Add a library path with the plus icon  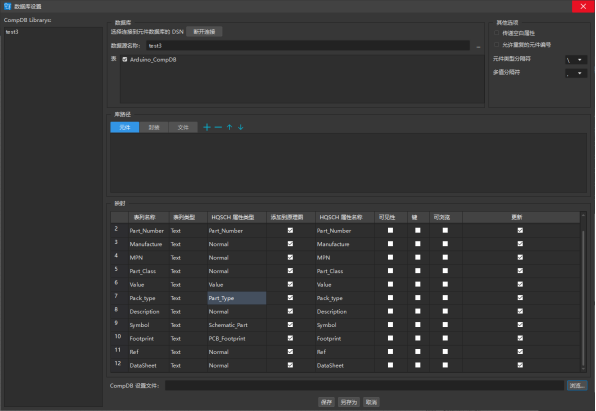[207, 127]
